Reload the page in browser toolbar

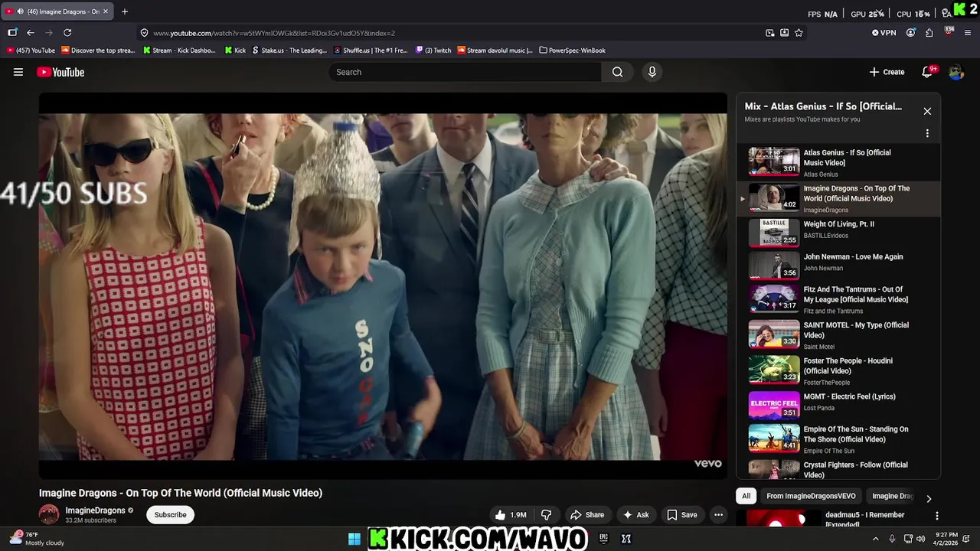pyautogui.click(x=67, y=33)
